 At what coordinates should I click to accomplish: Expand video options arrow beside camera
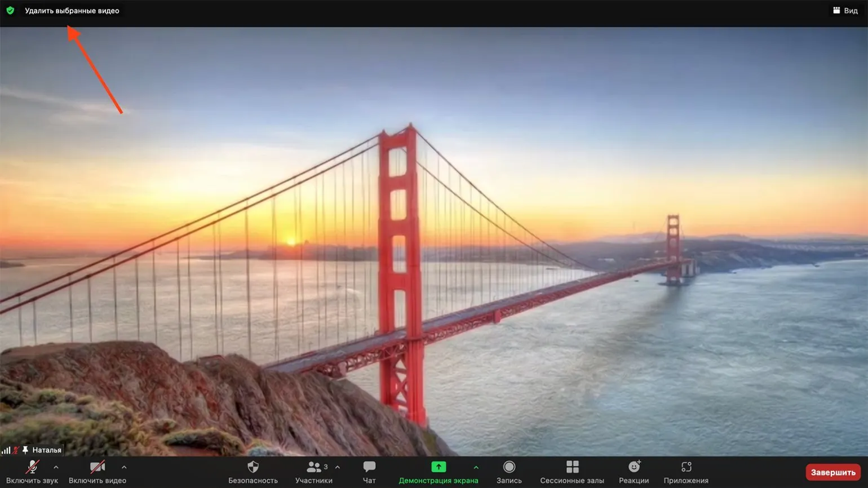coord(124,467)
